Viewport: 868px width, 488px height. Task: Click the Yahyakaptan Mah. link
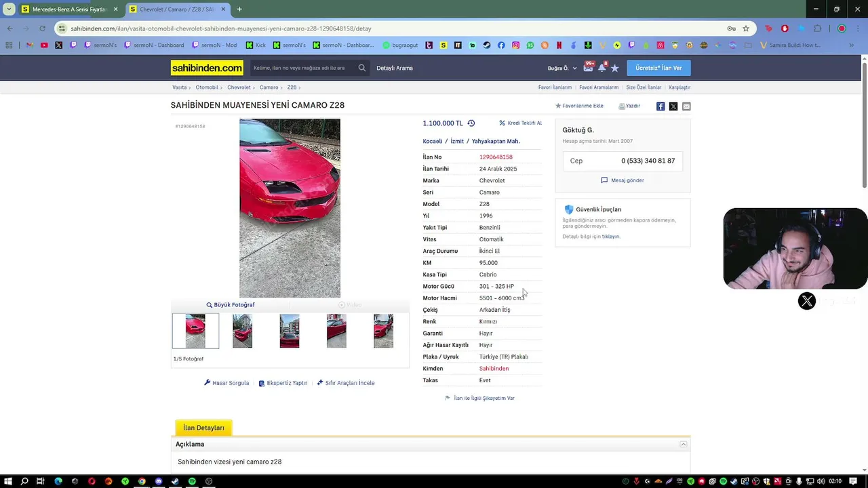[x=496, y=141]
